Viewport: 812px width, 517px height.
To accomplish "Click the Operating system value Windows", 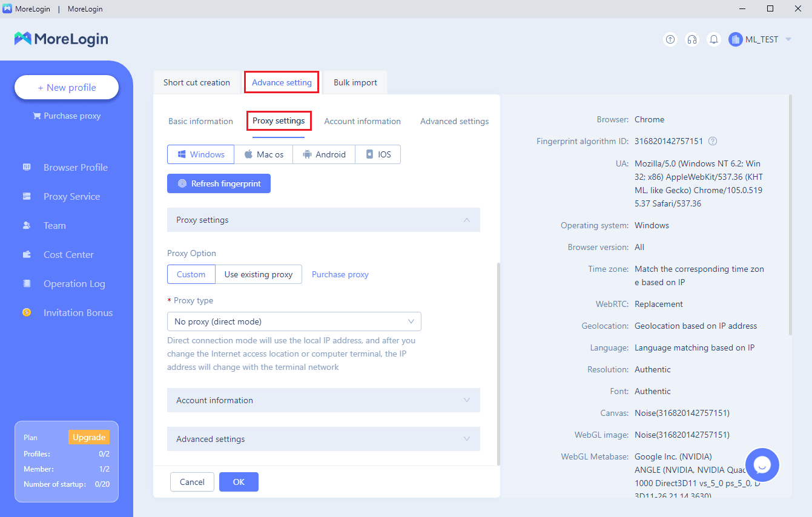I will point(652,225).
